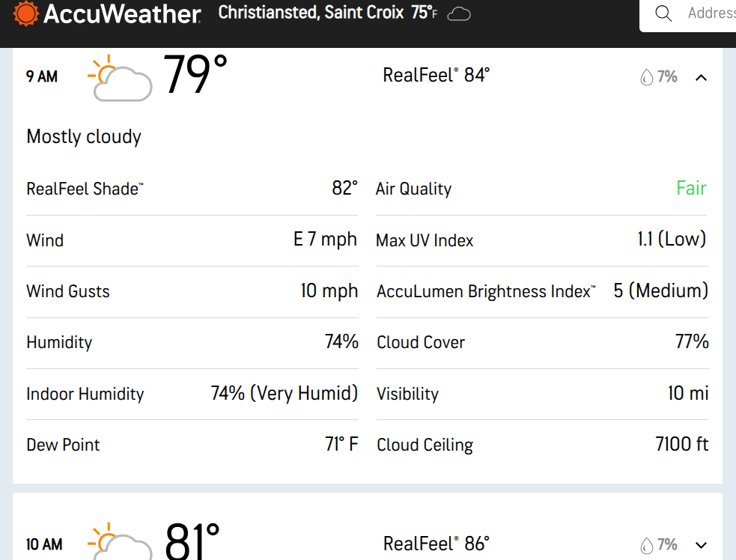Viewport: 736px width, 560px height.
Task: Click the 79° temperature at 9 AM
Action: coord(195,75)
